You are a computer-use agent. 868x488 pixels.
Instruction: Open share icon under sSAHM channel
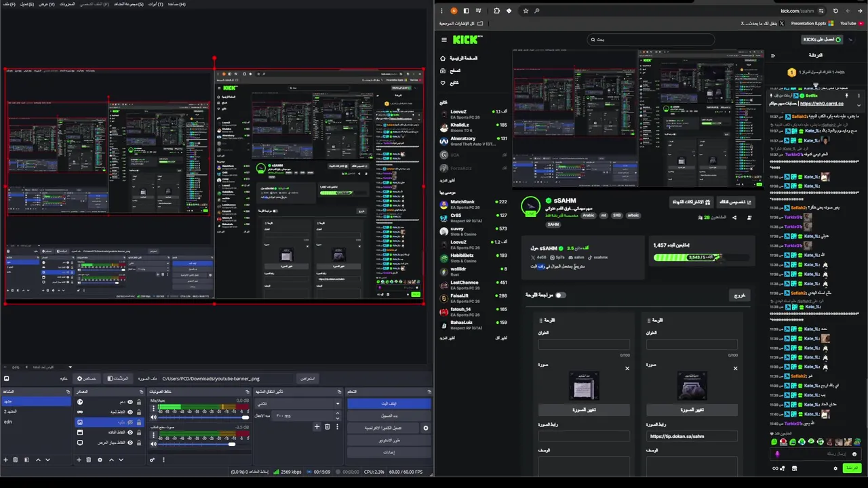pyautogui.click(x=734, y=218)
